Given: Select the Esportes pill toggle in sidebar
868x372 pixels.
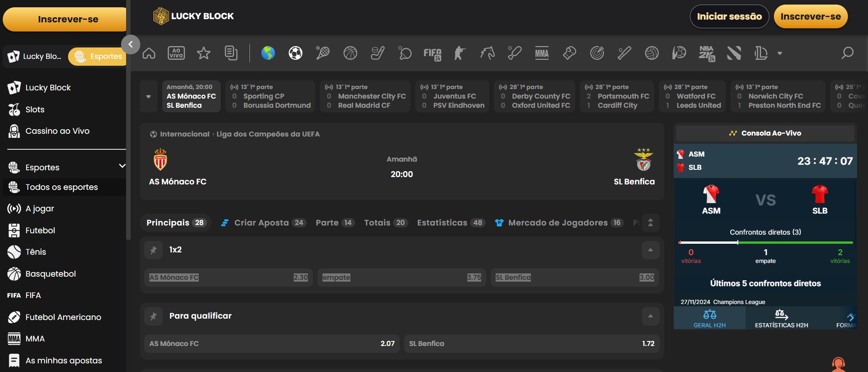Looking at the screenshot, I should pyautogui.click(x=98, y=56).
